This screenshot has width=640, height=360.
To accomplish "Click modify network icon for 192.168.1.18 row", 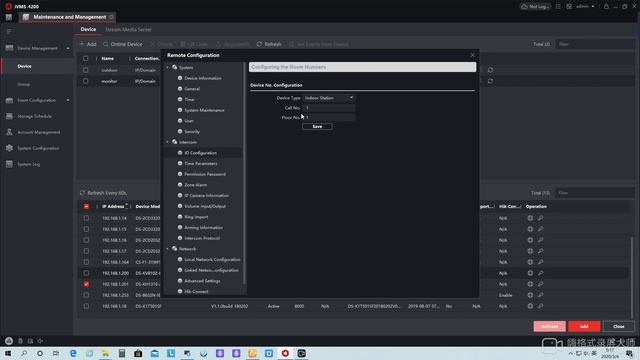I will click(x=530, y=306).
